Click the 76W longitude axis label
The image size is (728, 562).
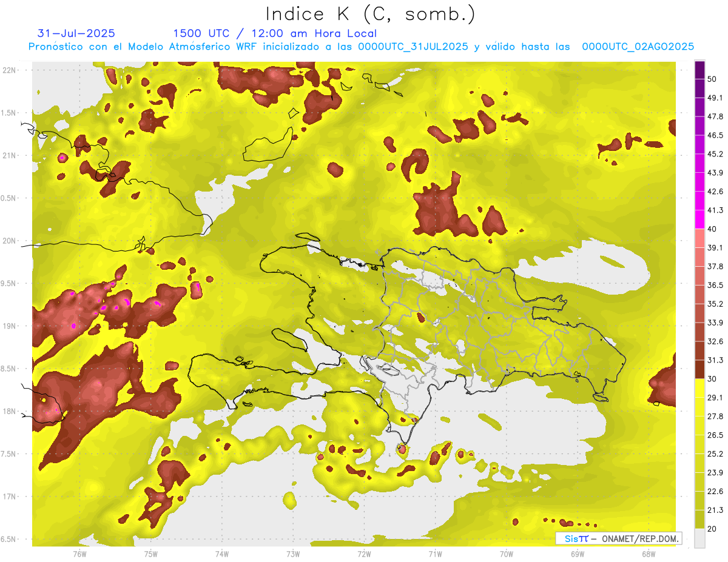point(79,553)
